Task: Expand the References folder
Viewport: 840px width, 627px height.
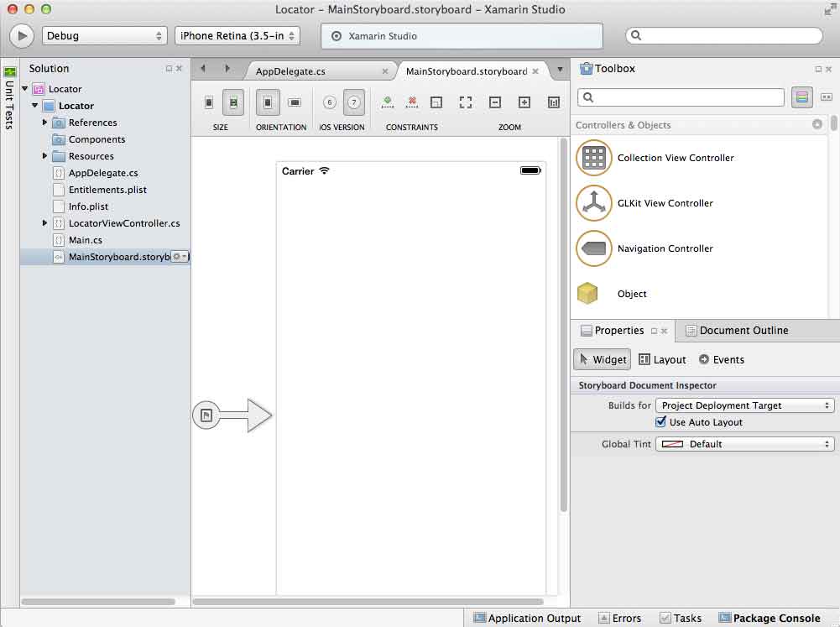Action: coord(44,123)
